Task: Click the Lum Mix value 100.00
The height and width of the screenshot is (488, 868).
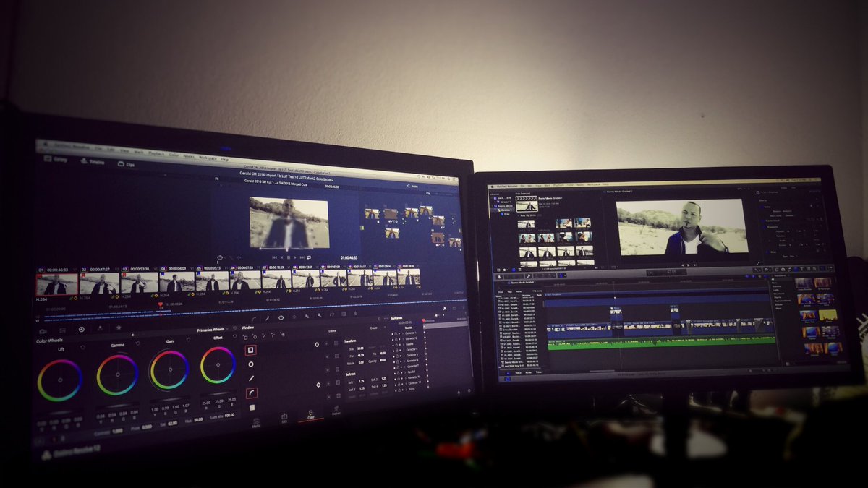Action: pos(229,415)
